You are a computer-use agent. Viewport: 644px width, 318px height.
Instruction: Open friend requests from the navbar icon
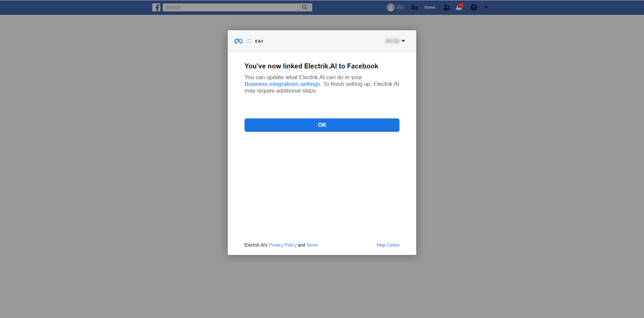[414, 7]
